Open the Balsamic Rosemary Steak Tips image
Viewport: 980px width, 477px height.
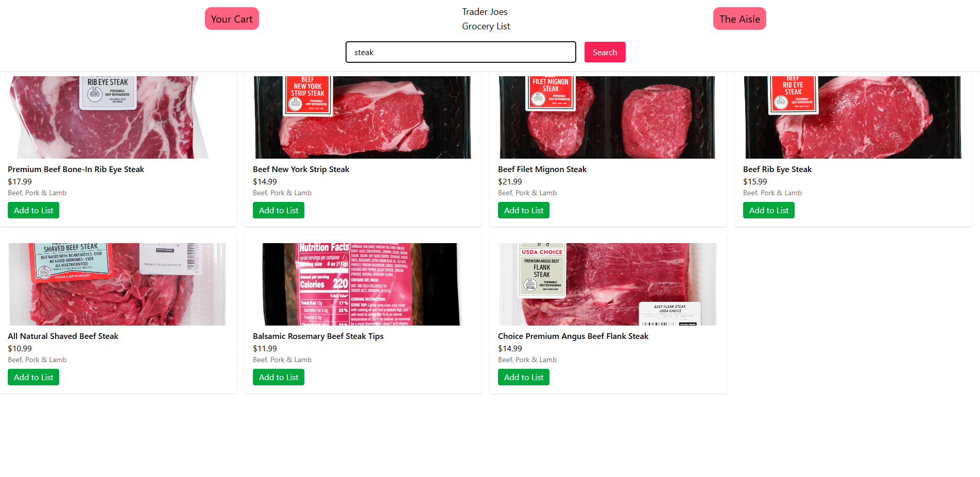tap(363, 284)
